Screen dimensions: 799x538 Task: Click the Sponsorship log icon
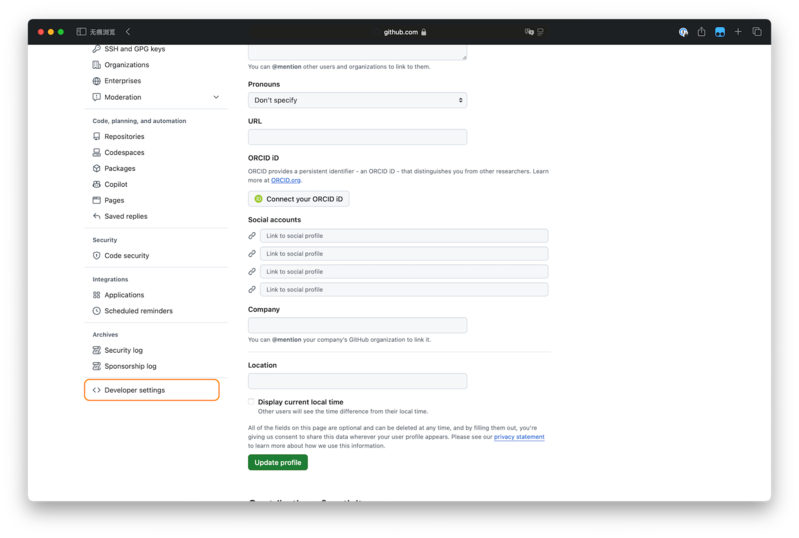coord(96,366)
